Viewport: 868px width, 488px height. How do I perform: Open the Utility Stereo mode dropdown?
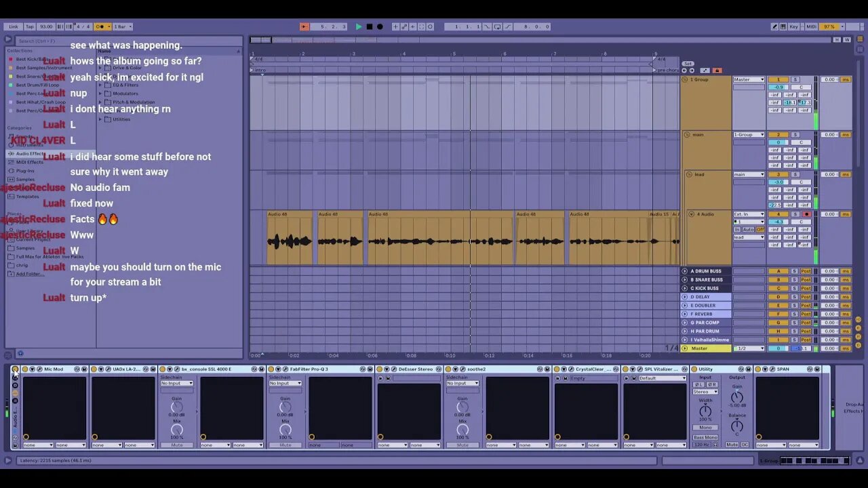[x=705, y=392]
